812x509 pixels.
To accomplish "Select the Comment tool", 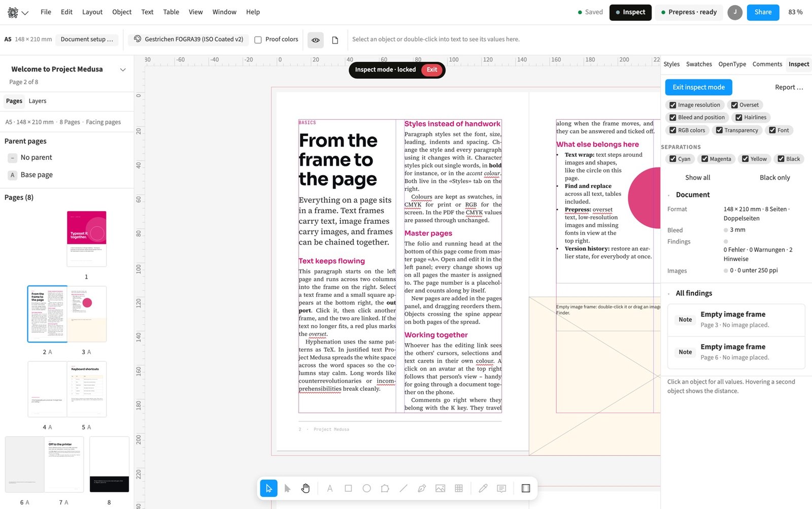I will click(501, 488).
